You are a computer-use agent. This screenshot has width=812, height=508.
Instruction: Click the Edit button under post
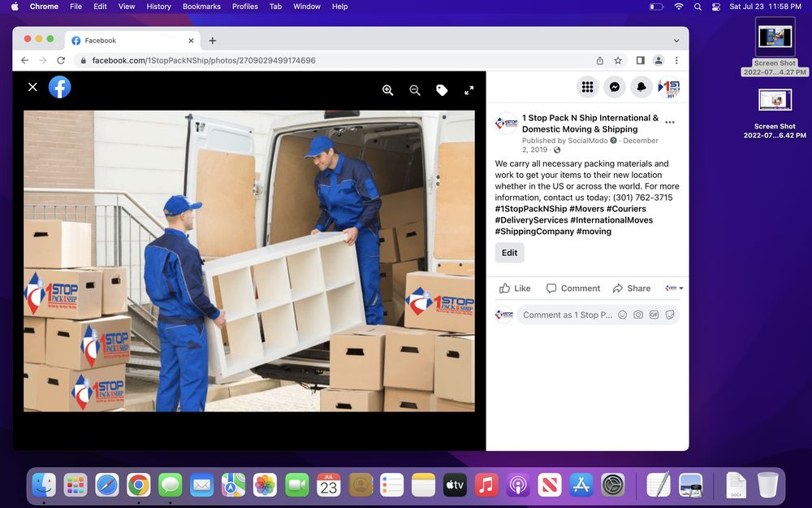tap(509, 253)
